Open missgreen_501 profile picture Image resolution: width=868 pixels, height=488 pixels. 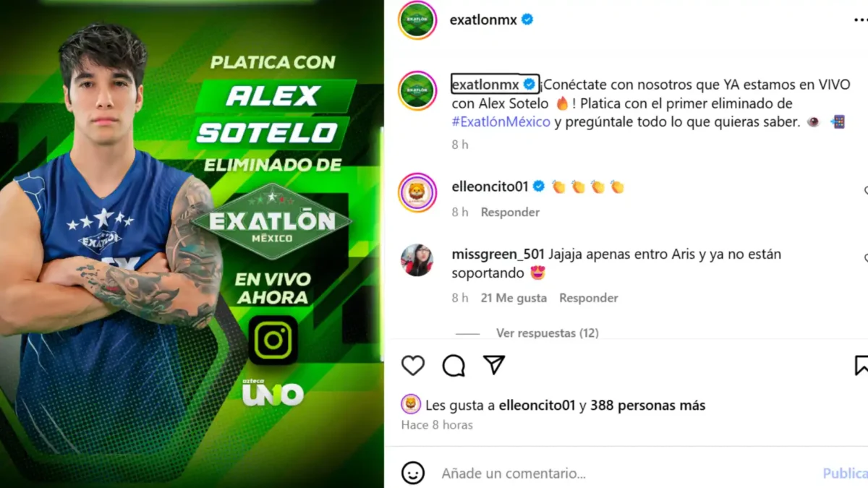tap(417, 260)
